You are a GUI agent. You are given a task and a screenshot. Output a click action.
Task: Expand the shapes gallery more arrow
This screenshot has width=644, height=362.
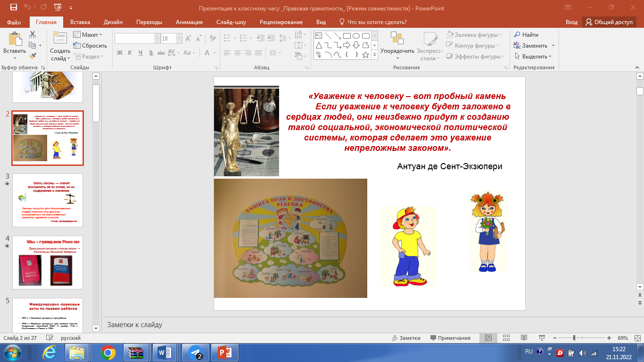[375, 55]
